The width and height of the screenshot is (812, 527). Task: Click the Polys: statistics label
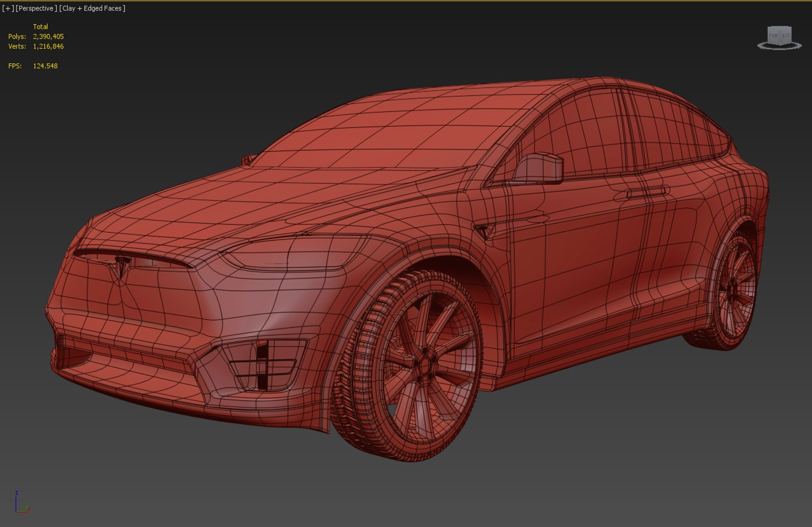click(x=17, y=37)
